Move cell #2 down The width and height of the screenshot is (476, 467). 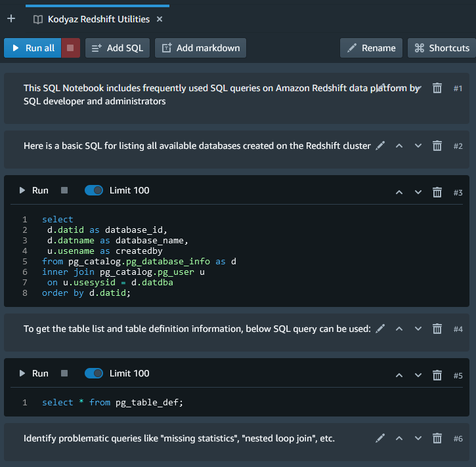pos(418,146)
